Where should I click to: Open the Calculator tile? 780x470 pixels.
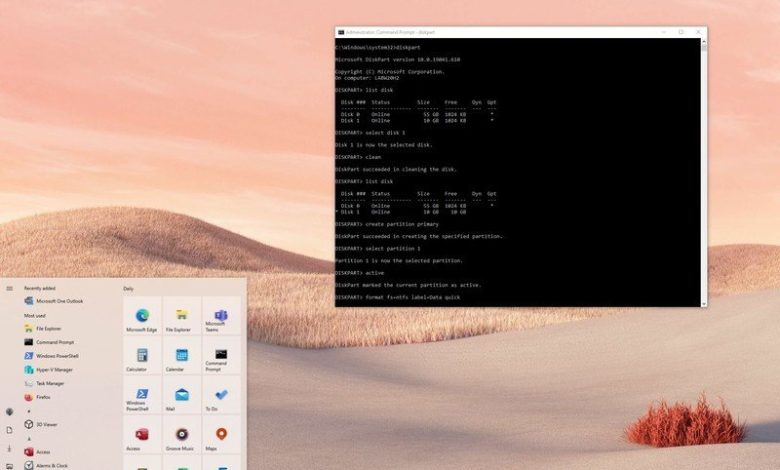click(142, 355)
